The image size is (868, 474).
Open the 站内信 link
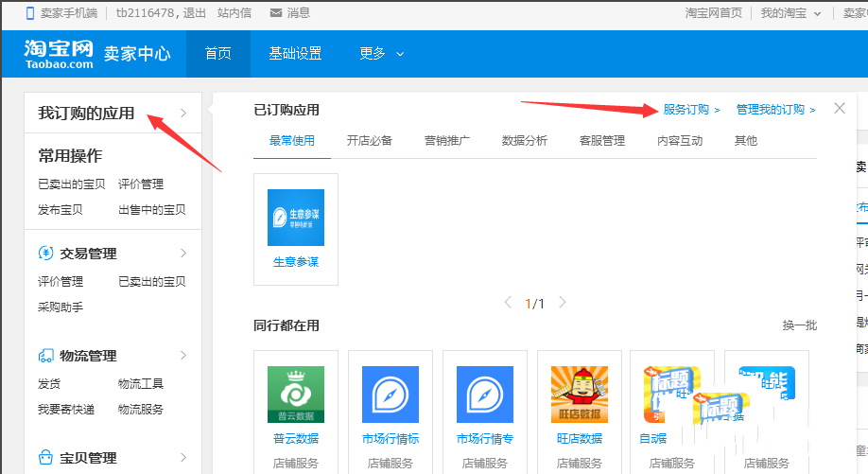[x=234, y=12]
